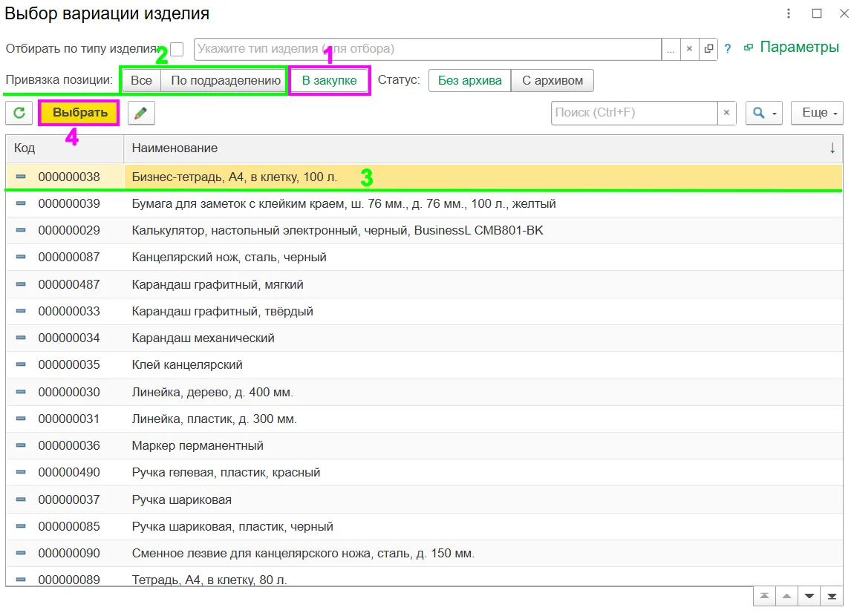This screenshot has width=854, height=616.
Task: Select the Калькулятор настольный электронный row
Action: 424,230
